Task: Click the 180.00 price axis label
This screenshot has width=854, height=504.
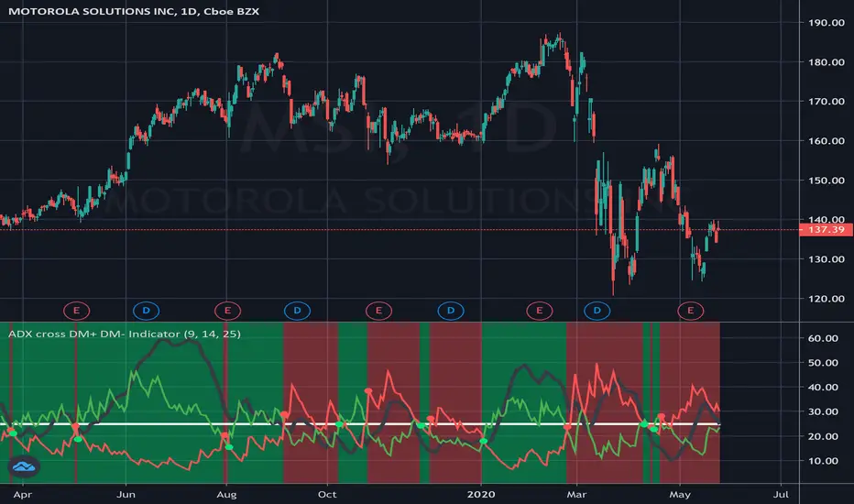Action: pyautogui.click(x=827, y=62)
